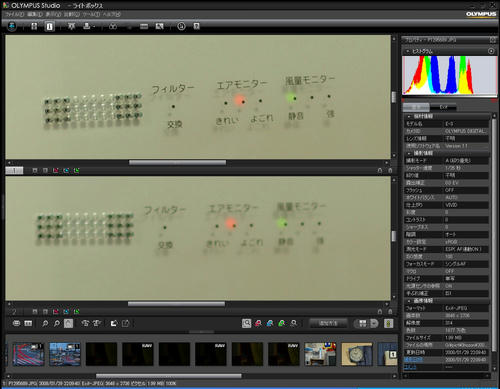Click the rotate-left icon in bottom toolbar
This screenshot has width=500, height=389.
[x=85, y=323]
